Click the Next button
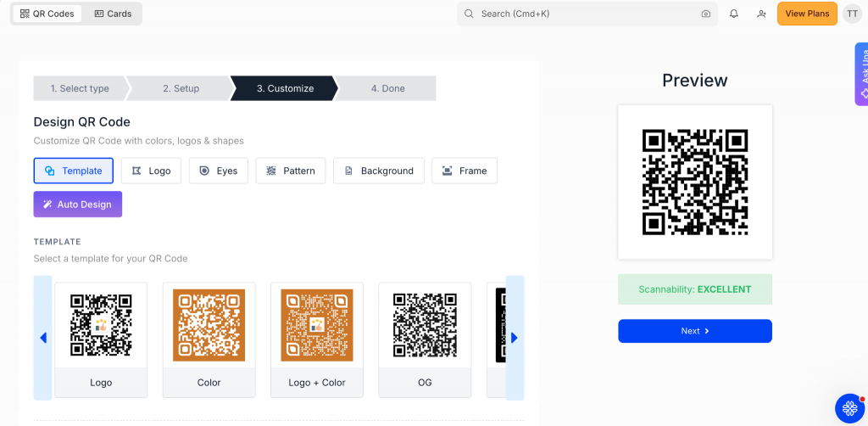868x426 pixels. point(695,331)
